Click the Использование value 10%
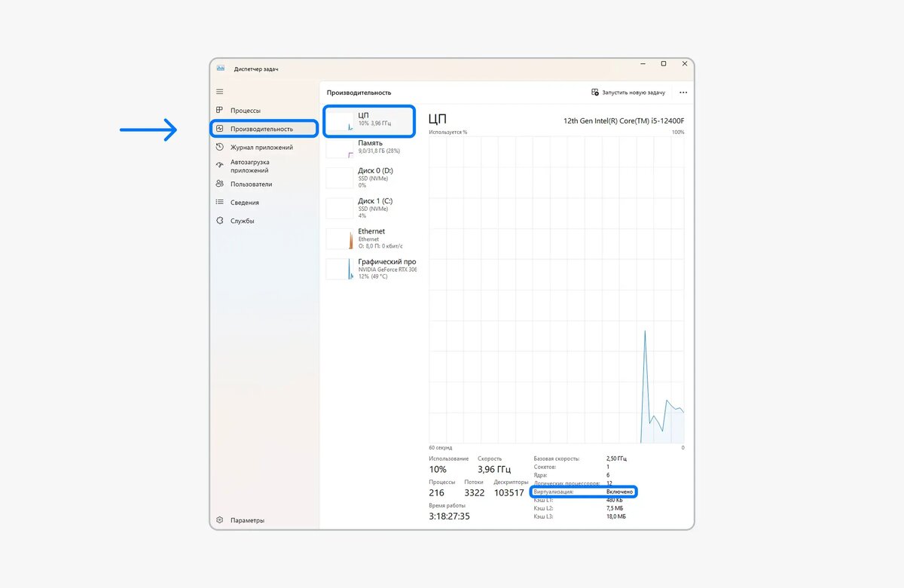 coord(438,470)
